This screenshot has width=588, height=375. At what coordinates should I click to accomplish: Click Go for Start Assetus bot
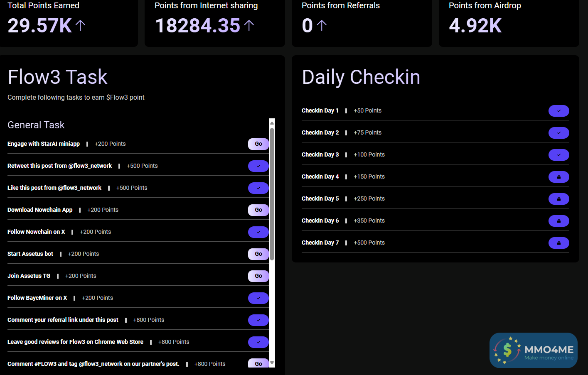(x=258, y=254)
